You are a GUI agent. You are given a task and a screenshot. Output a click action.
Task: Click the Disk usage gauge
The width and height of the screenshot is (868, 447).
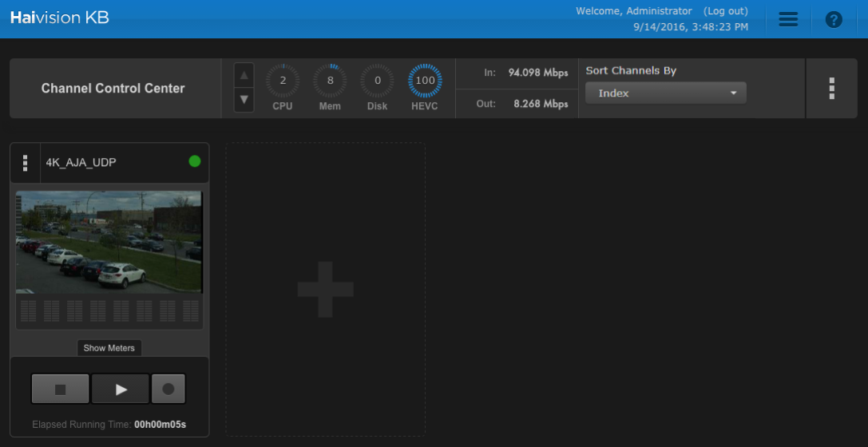[x=377, y=81]
